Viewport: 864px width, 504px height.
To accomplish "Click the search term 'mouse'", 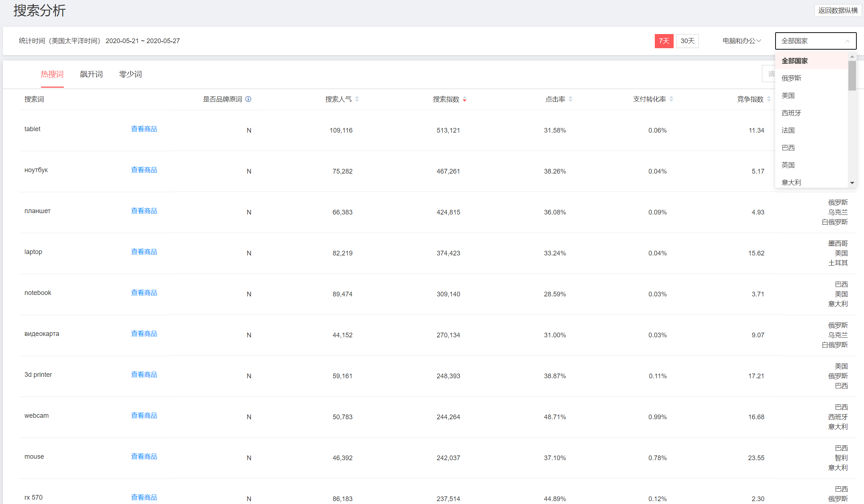I will point(34,457).
